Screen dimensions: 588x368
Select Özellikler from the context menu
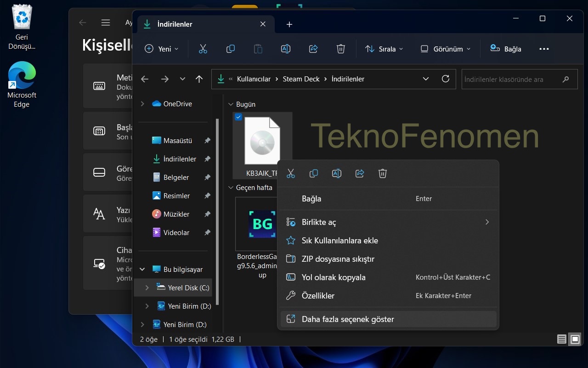(318, 296)
